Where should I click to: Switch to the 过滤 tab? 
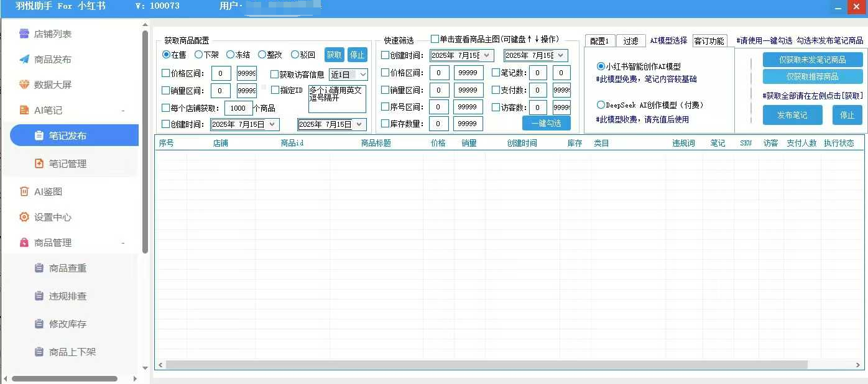click(630, 41)
